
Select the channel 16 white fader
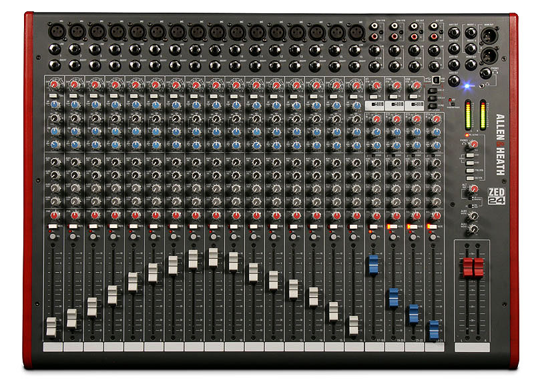[x=354, y=325]
